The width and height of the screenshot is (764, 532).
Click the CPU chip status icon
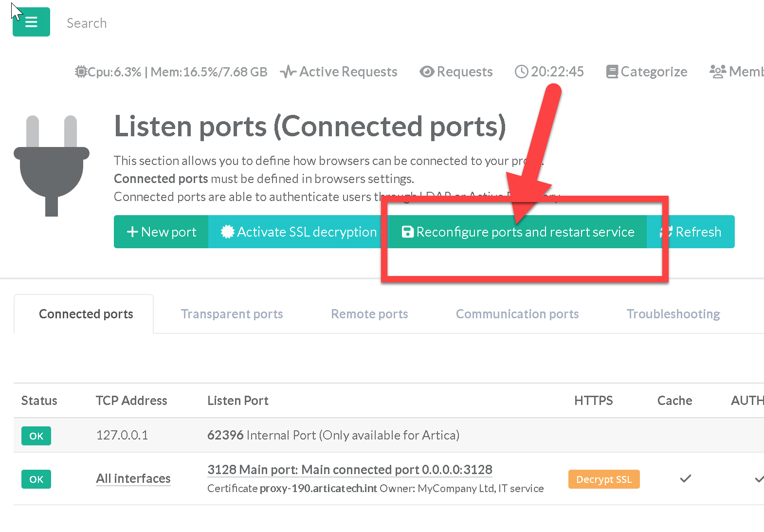(x=81, y=72)
